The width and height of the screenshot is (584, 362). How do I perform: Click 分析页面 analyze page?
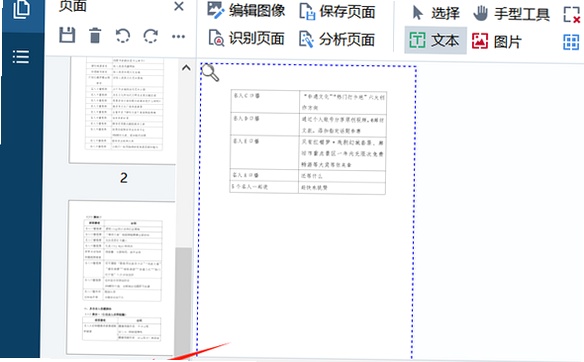click(337, 39)
